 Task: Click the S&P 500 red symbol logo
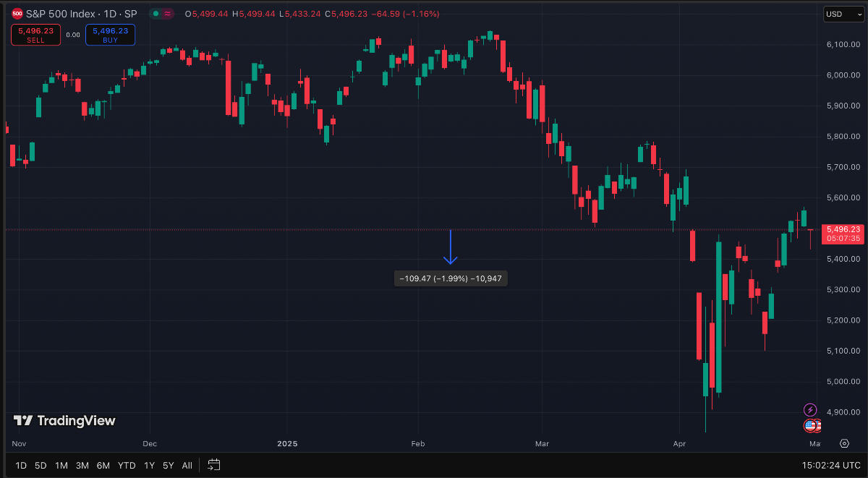click(x=17, y=14)
